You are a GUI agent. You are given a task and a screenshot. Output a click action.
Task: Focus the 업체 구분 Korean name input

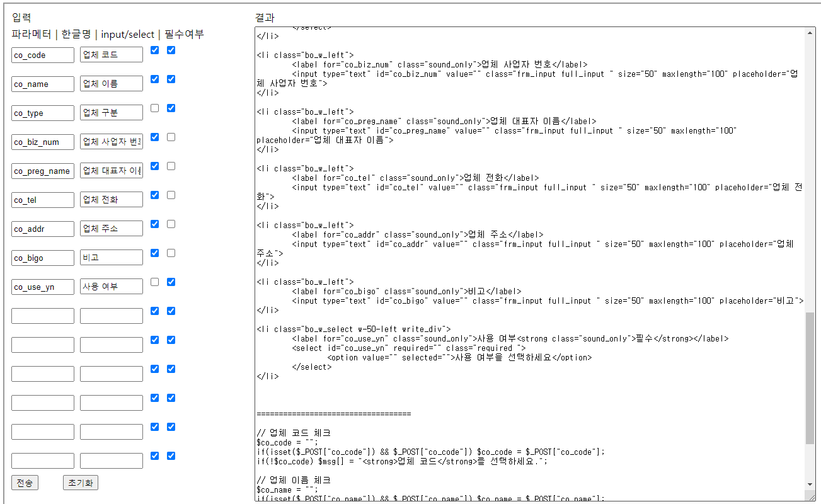point(112,113)
